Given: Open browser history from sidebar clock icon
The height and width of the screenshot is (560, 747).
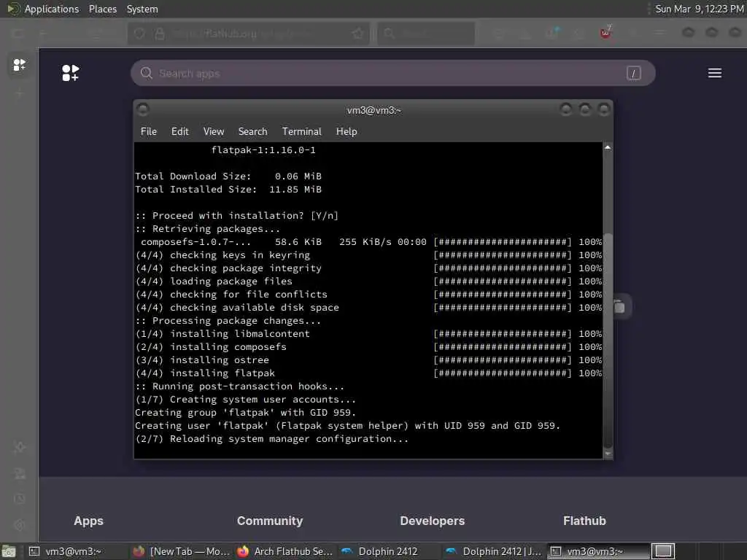Looking at the screenshot, I should click(20, 499).
